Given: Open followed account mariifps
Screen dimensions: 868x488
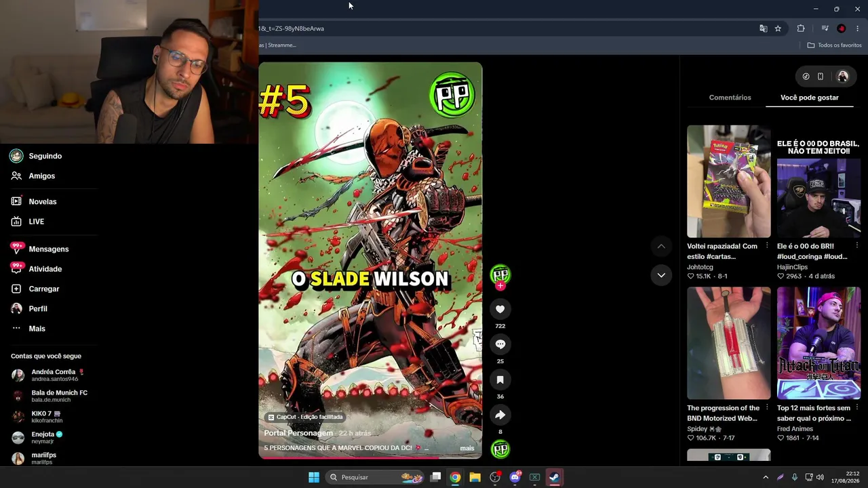Looking at the screenshot, I should point(34,457).
